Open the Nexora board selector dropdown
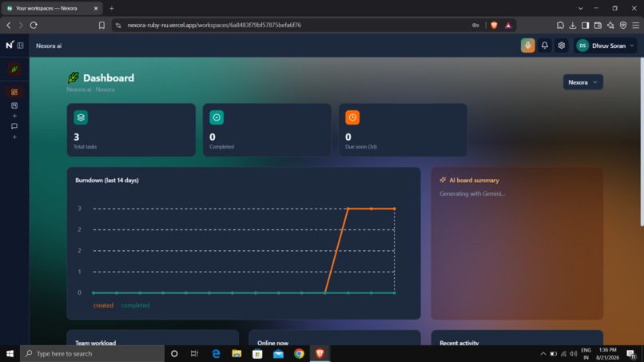Viewport: 644px width, 362px height. pyautogui.click(x=582, y=82)
